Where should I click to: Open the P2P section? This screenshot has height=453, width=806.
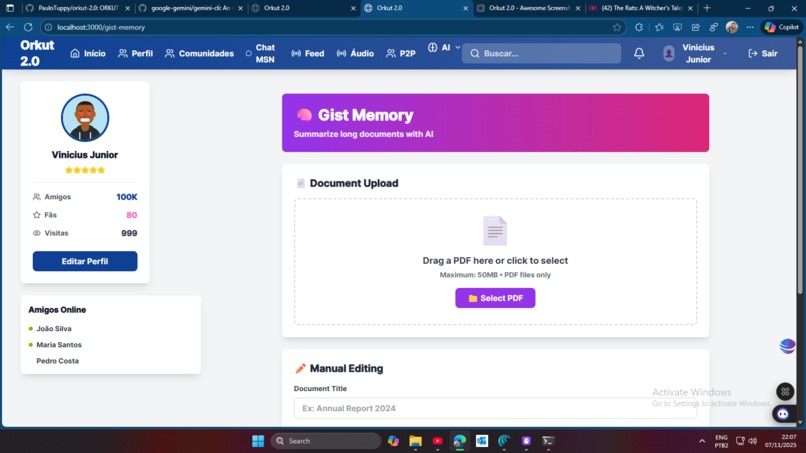coord(401,53)
